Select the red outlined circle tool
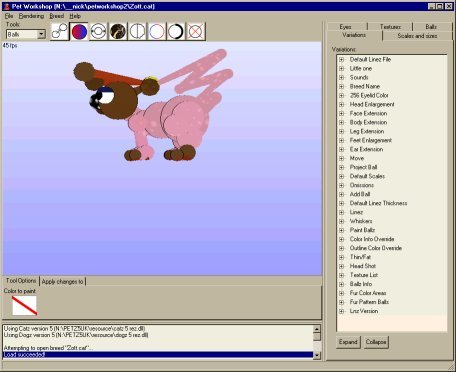Viewport: 456px width, 372px height. click(157, 32)
